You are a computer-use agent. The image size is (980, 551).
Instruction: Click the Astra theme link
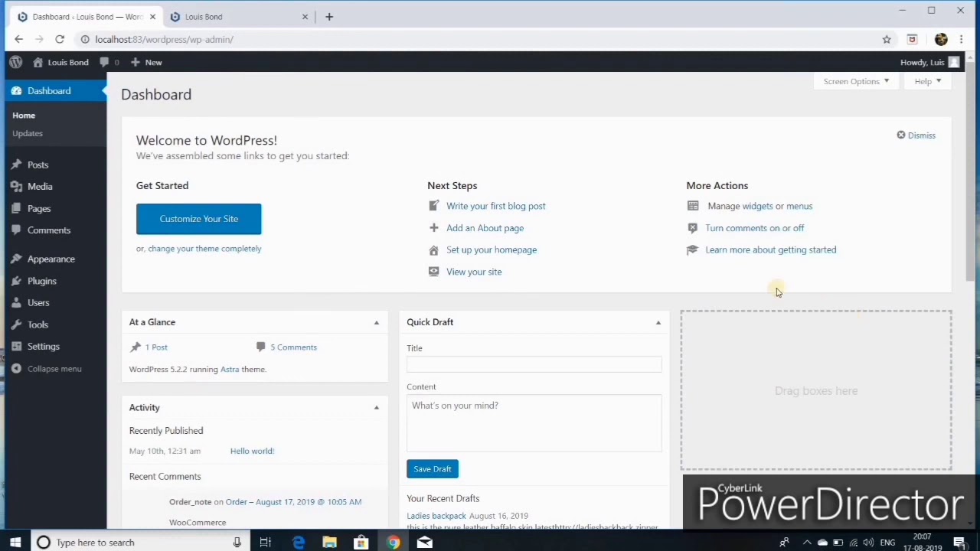click(x=230, y=369)
